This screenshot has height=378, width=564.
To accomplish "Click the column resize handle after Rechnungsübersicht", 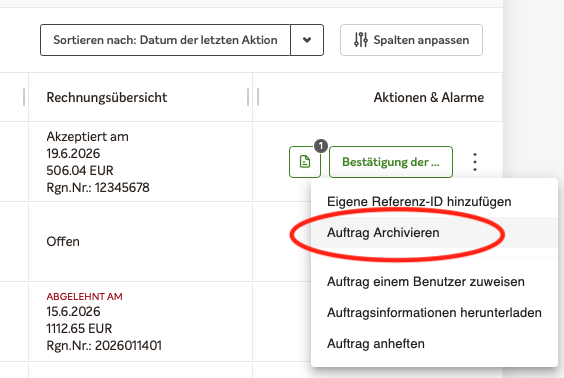I will click(x=248, y=97).
